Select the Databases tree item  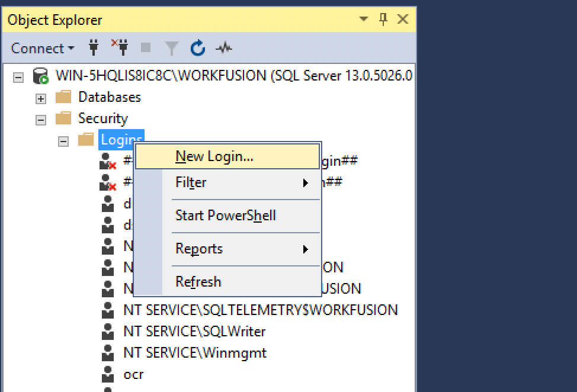109,97
